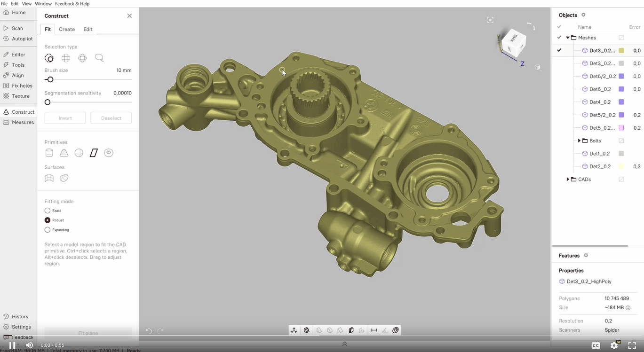644x352 pixels.
Task: Uncheck the yellow Det3_0.2 mesh checkmark
Action: pos(559,50)
